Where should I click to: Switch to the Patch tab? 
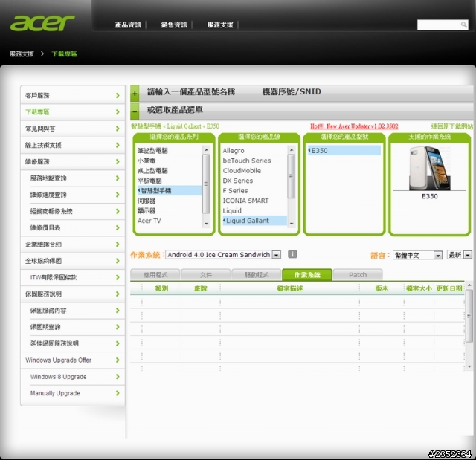tap(358, 275)
